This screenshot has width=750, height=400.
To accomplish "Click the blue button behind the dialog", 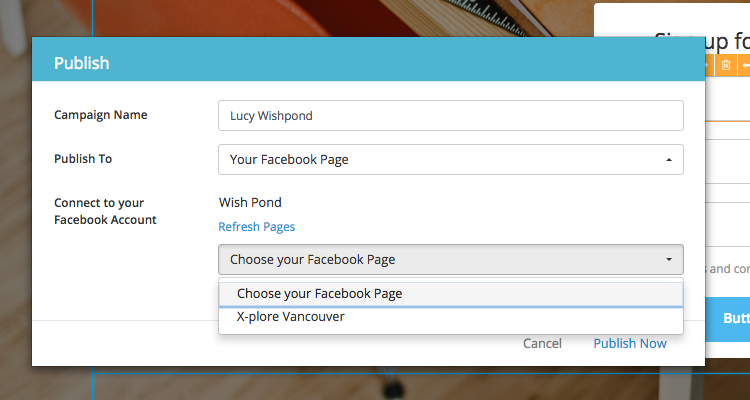I will pyautogui.click(x=728, y=319).
